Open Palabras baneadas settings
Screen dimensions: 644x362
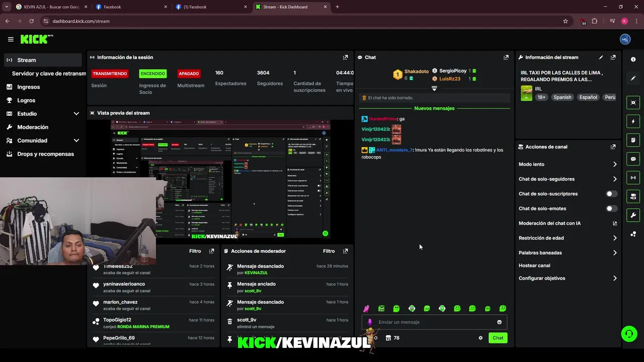click(x=568, y=253)
